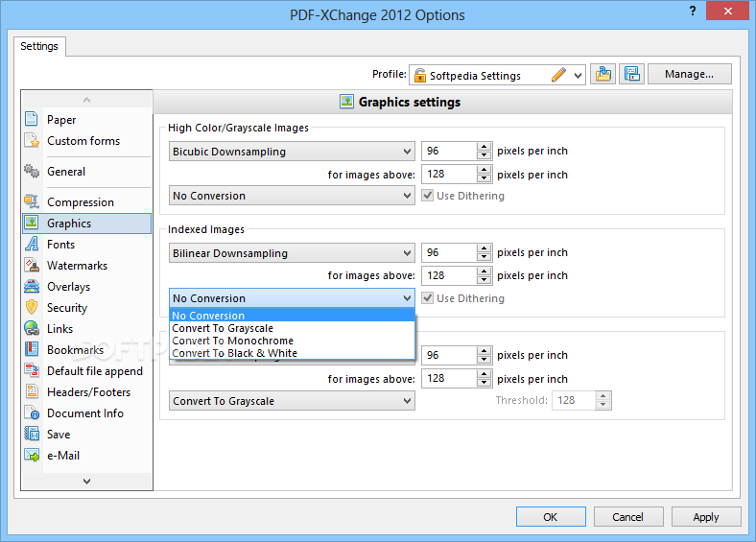This screenshot has width=756, height=542.
Task: Decrease High Color images above 128 stepper
Action: point(484,178)
